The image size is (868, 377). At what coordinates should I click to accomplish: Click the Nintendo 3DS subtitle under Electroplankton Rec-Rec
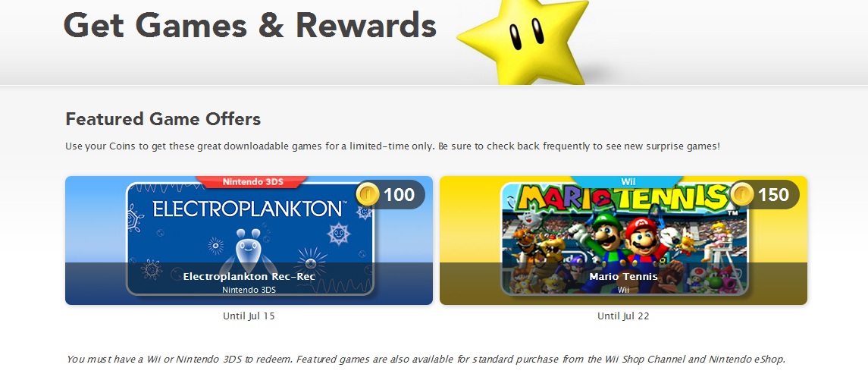point(249,290)
